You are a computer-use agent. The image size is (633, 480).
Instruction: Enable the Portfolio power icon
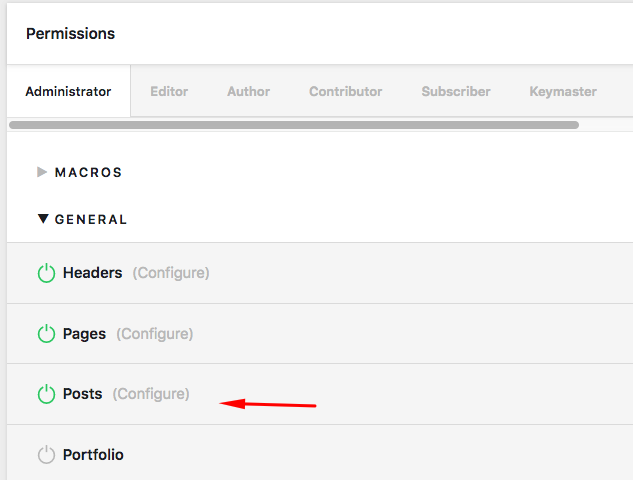46,455
